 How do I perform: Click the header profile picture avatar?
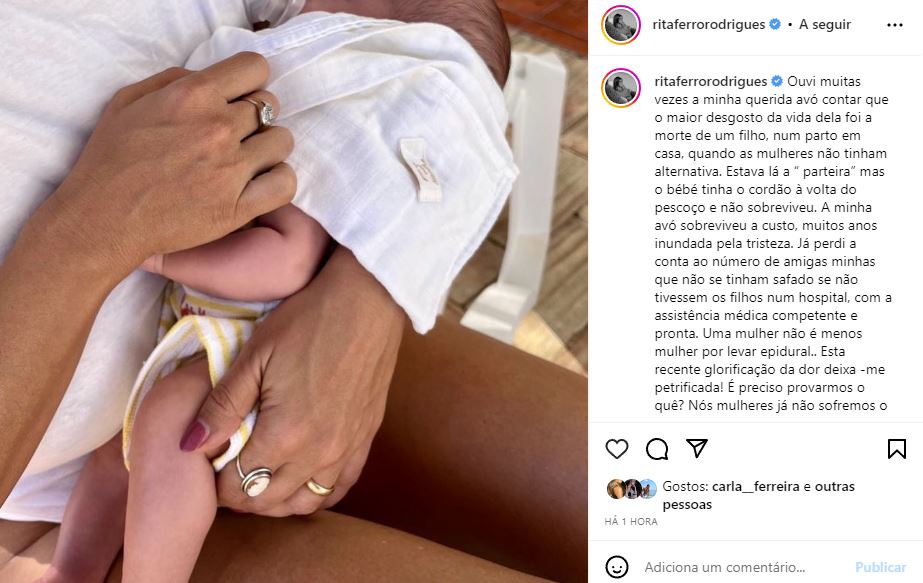point(620,25)
